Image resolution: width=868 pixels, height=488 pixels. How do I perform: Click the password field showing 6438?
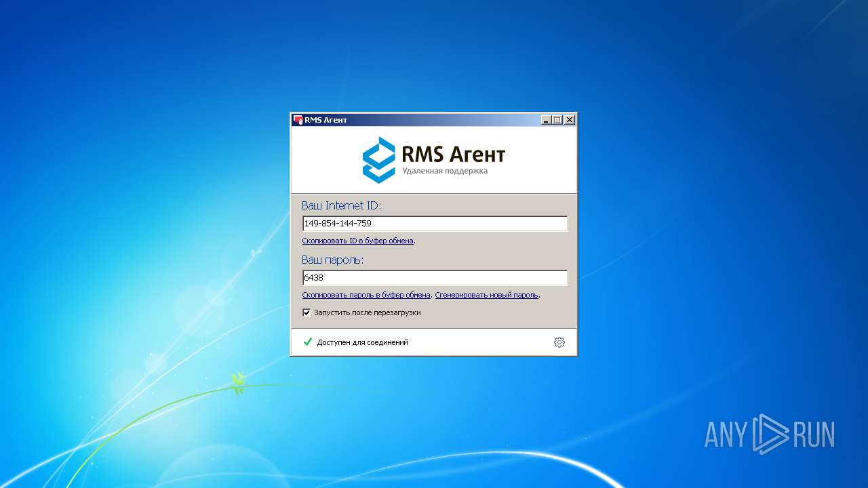pos(435,277)
